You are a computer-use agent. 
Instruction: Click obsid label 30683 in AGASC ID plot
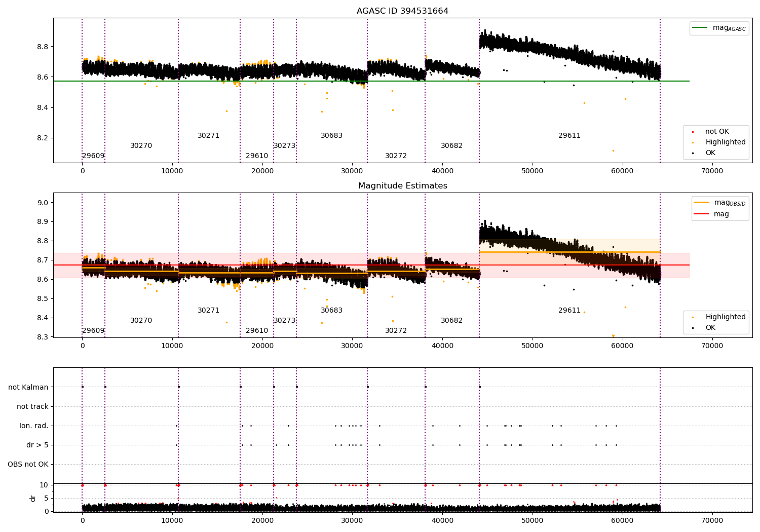tap(331, 136)
